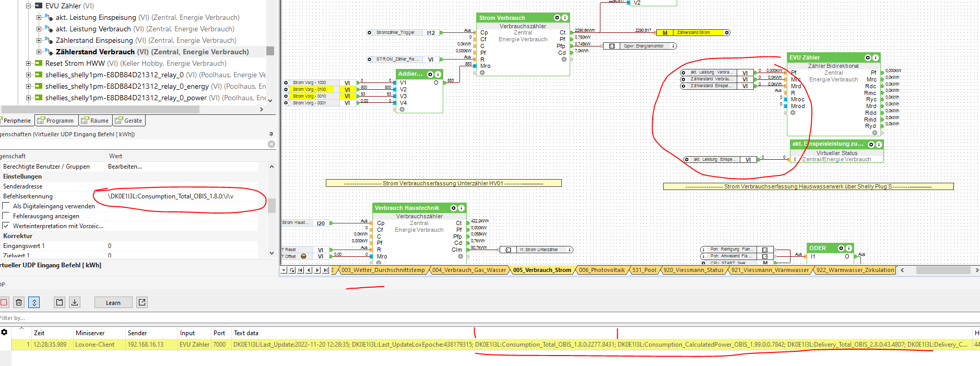This screenshot has width=980, height=366.
Task: Switch to Programm tab
Action: pyautogui.click(x=56, y=121)
